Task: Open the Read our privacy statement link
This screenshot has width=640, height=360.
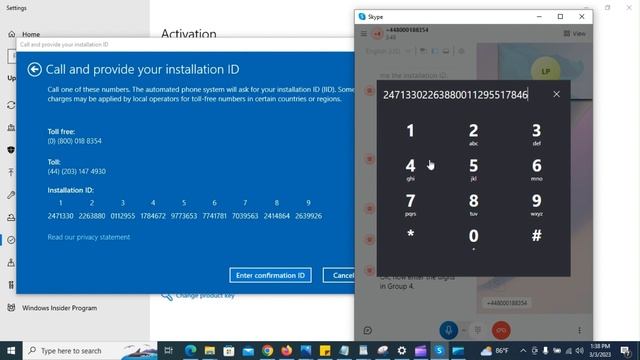Action: (89, 237)
